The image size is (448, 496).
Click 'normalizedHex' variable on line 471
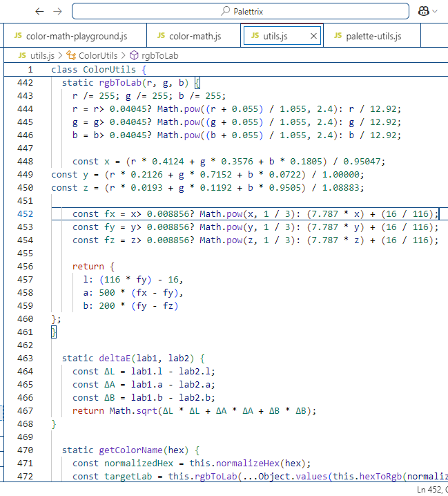coord(139,464)
